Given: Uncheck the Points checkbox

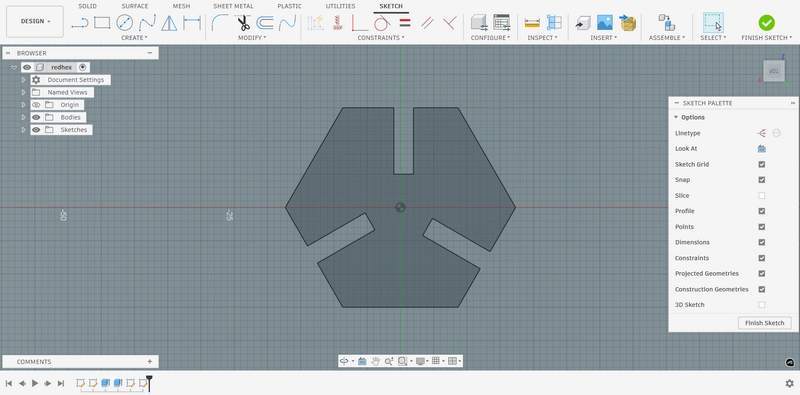Looking at the screenshot, I should 762,227.
